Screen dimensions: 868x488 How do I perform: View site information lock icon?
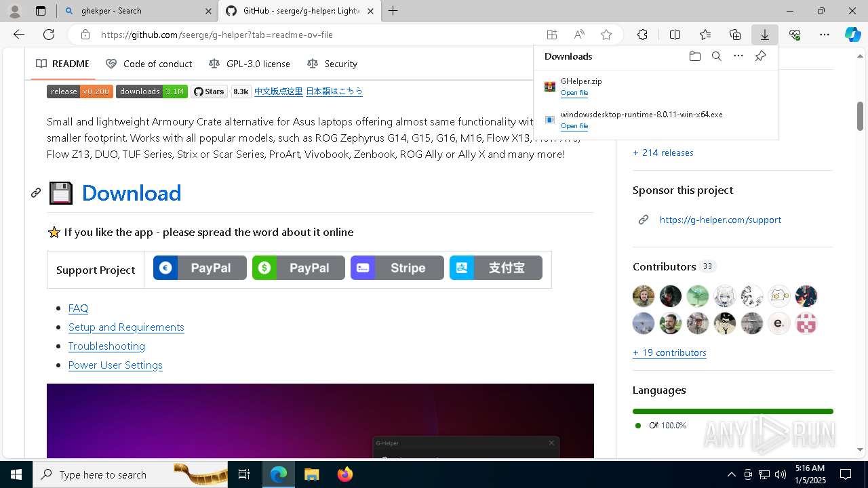[x=85, y=35]
